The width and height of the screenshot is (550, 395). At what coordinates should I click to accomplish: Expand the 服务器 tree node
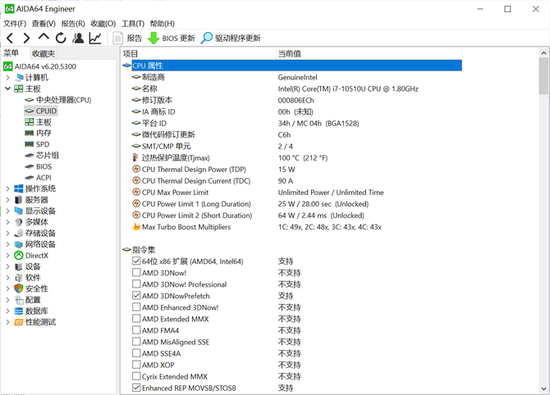click(x=8, y=200)
